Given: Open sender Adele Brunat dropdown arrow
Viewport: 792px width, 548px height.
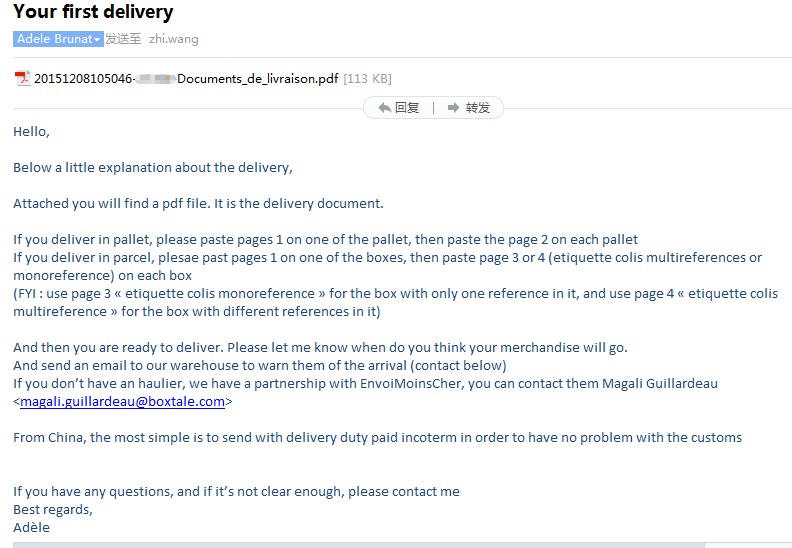Looking at the screenshot, I should 98,40.
